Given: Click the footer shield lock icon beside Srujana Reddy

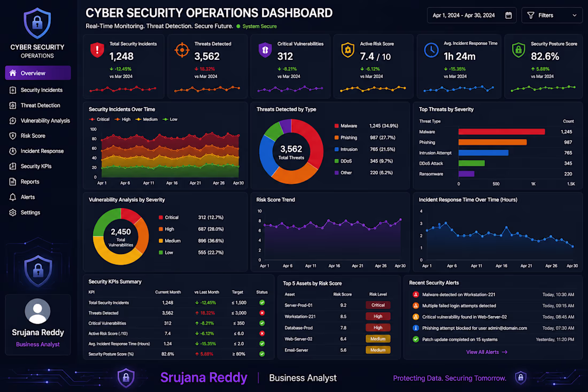Looking at the screenshot, I should [126, 378].
